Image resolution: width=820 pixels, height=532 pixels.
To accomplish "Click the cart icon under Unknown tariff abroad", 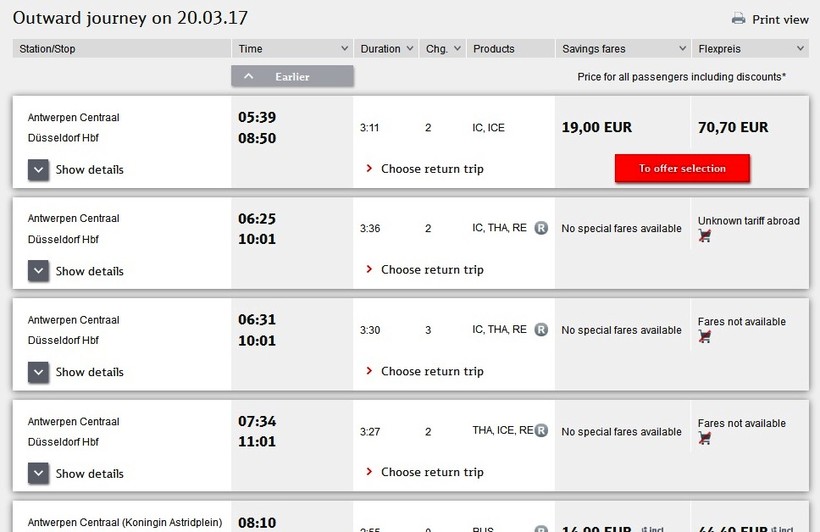I will tap(705, 236).
